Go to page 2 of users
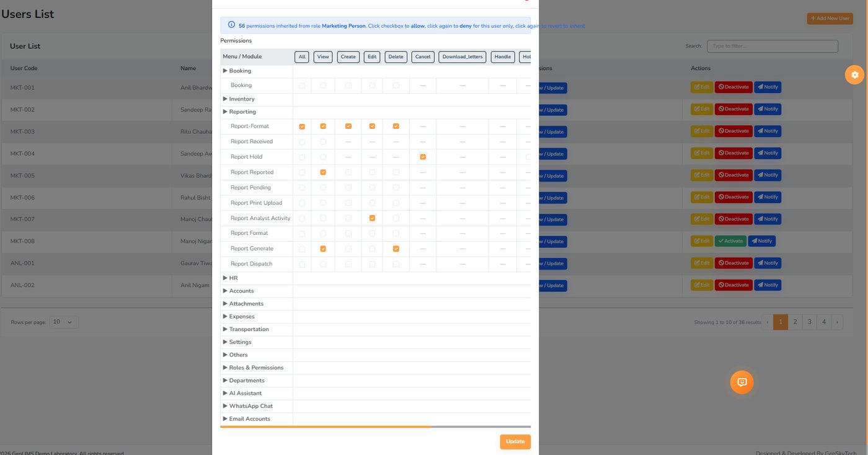 [x=795, y=322]
